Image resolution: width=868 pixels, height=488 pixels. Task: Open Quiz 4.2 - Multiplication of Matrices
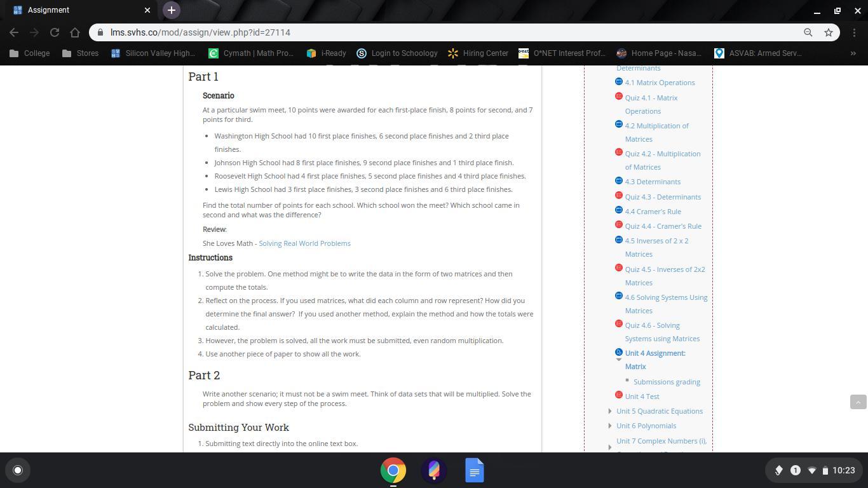pos(662,160)
